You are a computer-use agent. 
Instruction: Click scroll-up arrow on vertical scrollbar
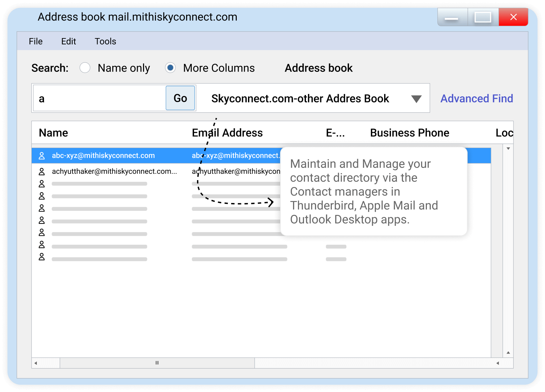point(508,149)
